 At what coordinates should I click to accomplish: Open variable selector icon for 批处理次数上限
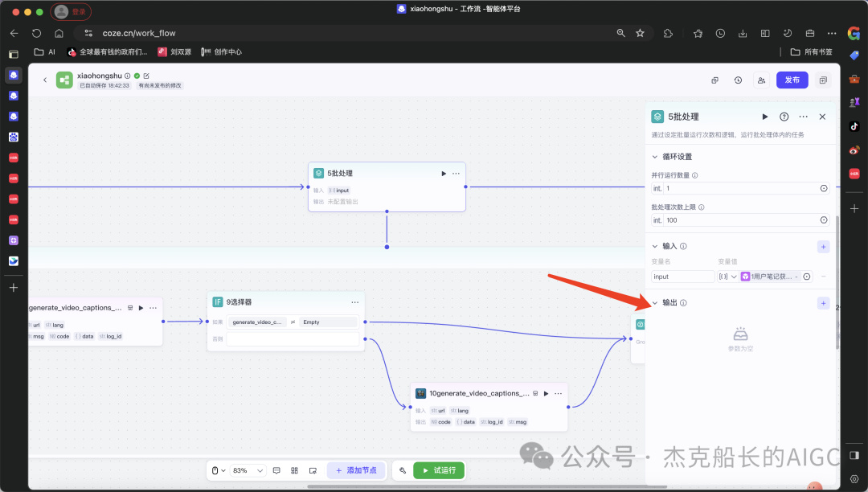coord(824,220)
